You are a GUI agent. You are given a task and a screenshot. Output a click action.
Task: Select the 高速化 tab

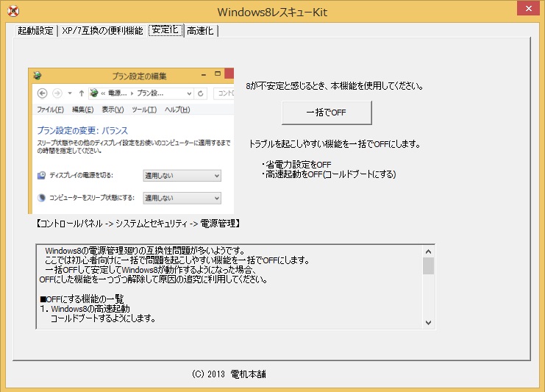201,31
